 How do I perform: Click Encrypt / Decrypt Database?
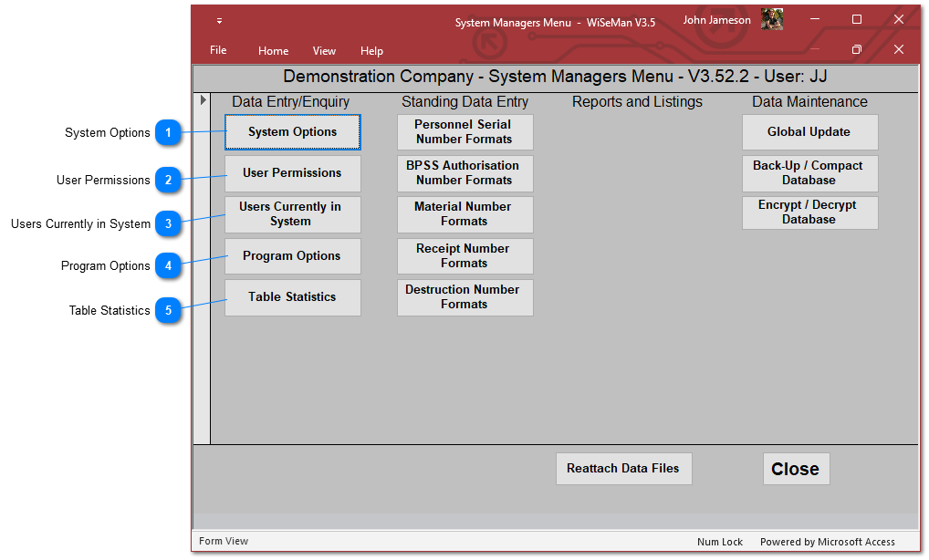[809, 213]
